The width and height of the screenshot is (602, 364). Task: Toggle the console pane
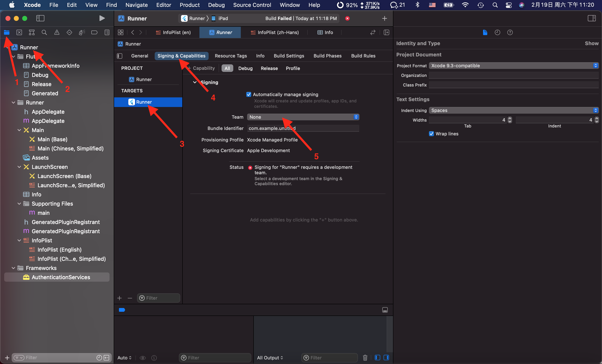coord(386,358)
